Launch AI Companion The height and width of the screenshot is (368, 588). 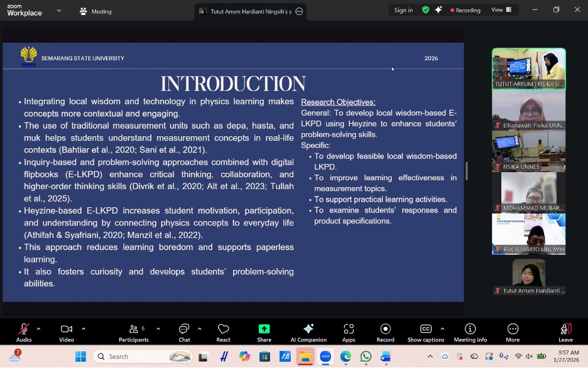click(x=308, y=332)
